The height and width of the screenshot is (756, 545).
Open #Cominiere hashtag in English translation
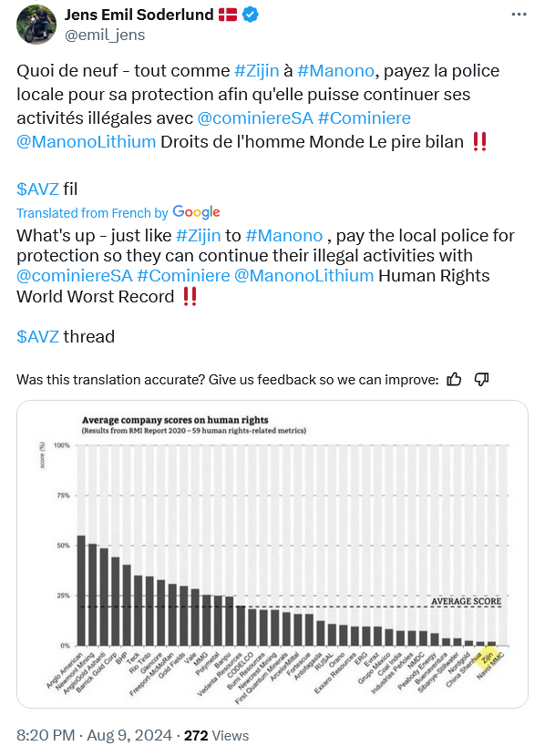click(x=183, y=276)
